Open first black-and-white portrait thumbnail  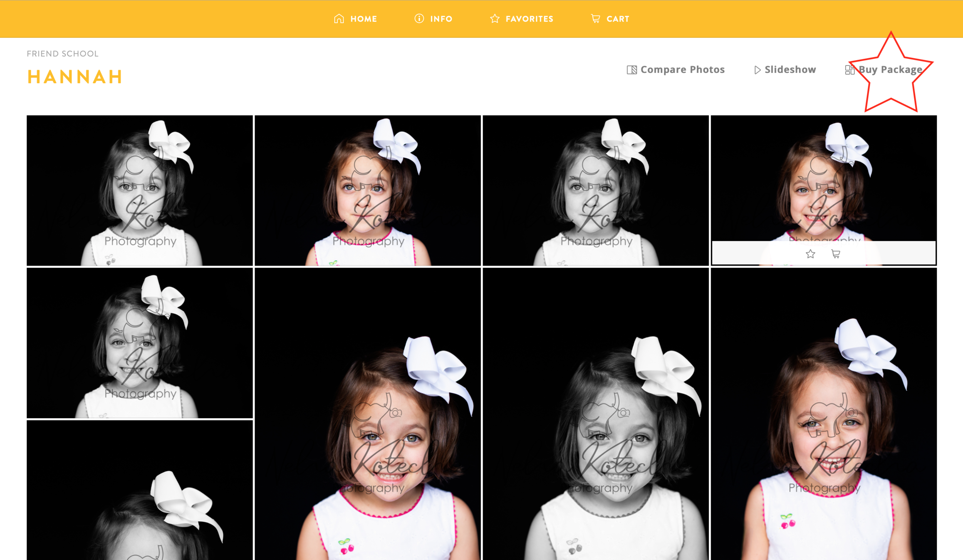[x=139, y=190]
